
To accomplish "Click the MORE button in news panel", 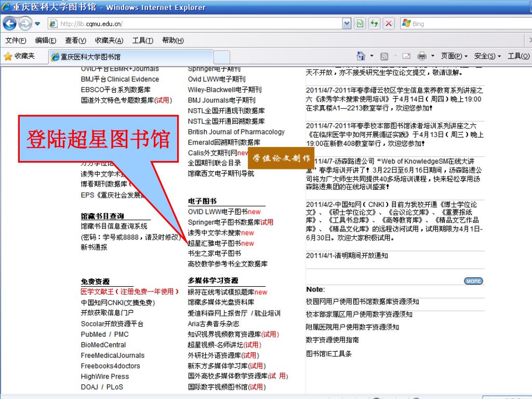I will [473, 281].
